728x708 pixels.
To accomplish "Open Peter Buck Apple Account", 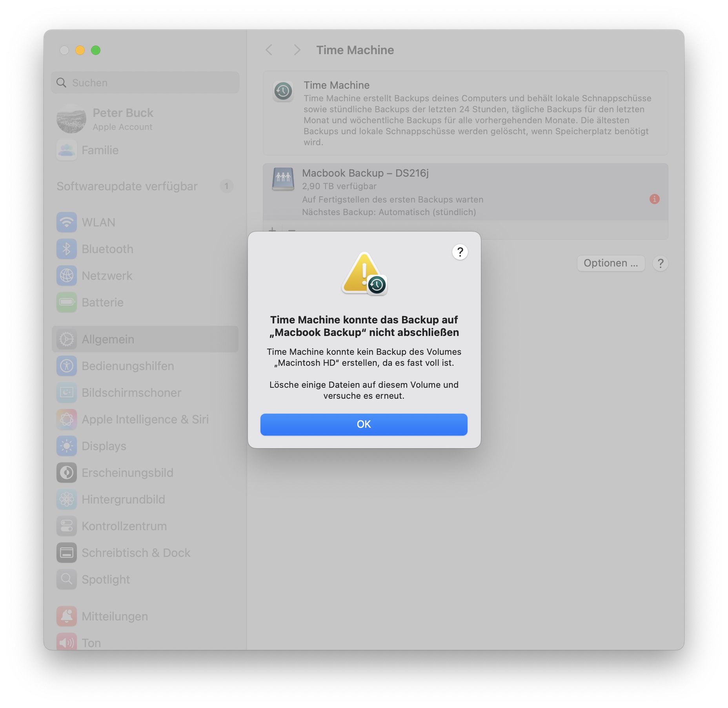I will [x=145, y=119].
